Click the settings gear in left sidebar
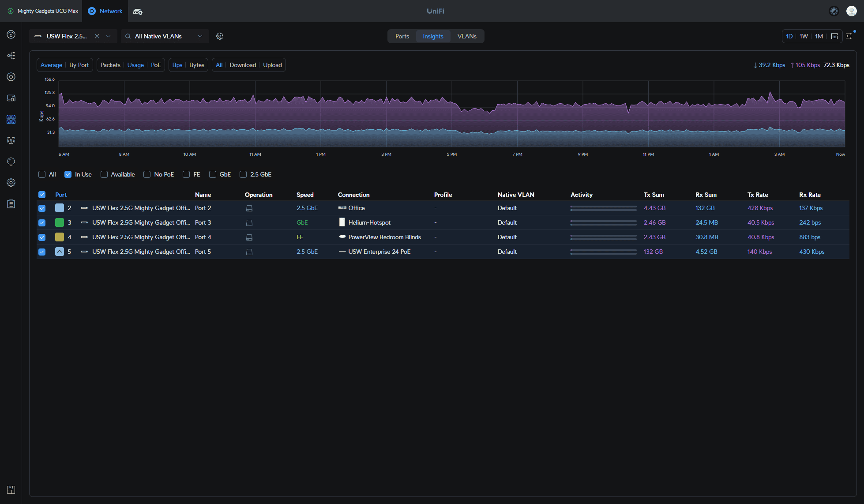Screen dimensions: 864x504 tap(11, 183)
